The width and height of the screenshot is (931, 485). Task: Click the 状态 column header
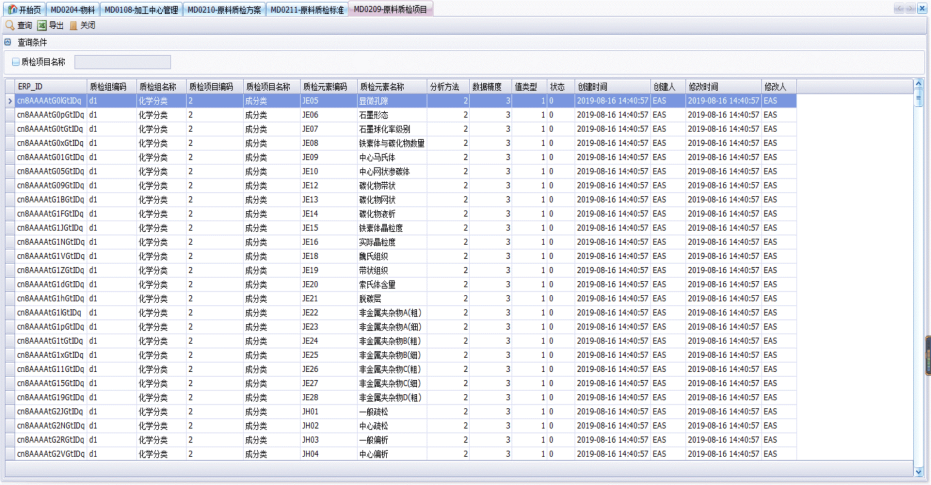click(x=561, y=87)
